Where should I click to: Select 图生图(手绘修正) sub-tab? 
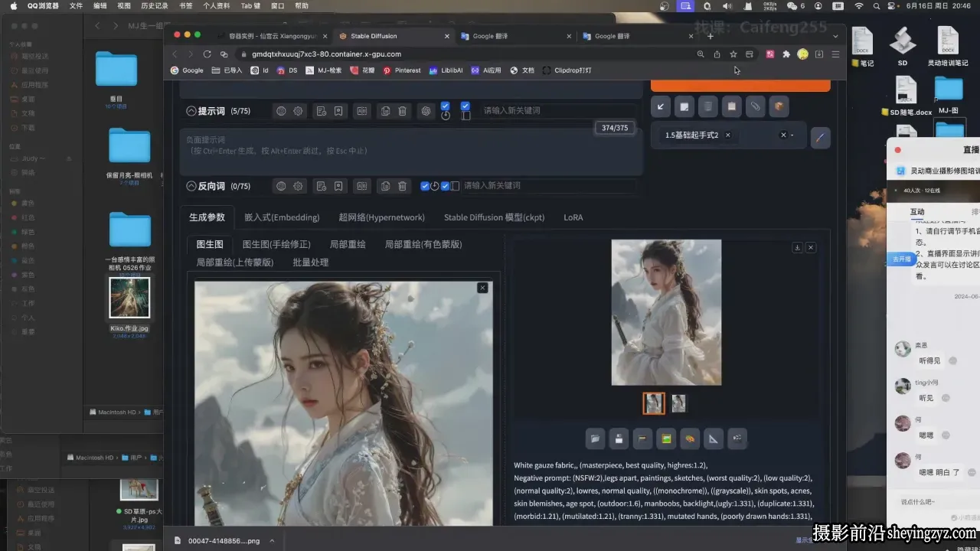tap(276, 244)
